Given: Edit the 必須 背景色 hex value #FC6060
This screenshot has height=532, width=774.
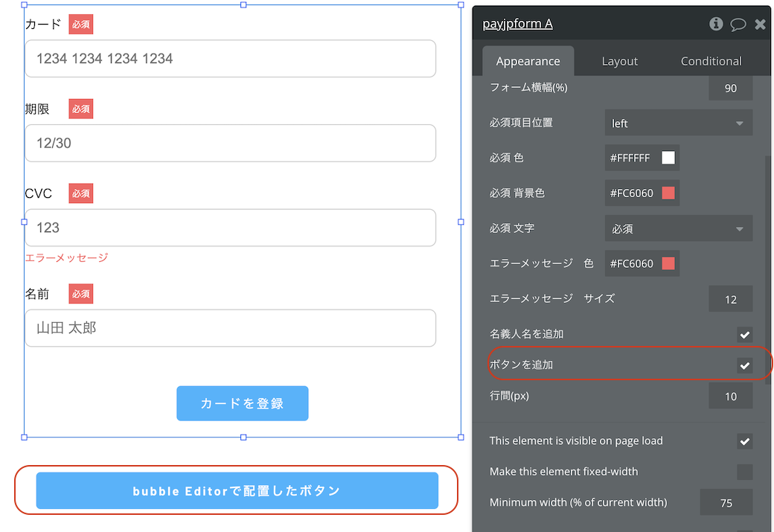Looking at the screenshot, I should pos(631,193).
